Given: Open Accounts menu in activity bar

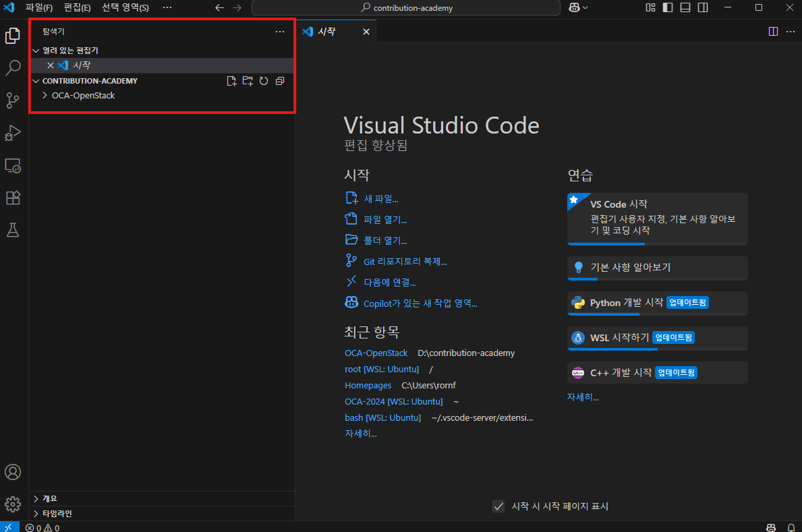Looking at the screenshot, I should (x=13, y=471).
